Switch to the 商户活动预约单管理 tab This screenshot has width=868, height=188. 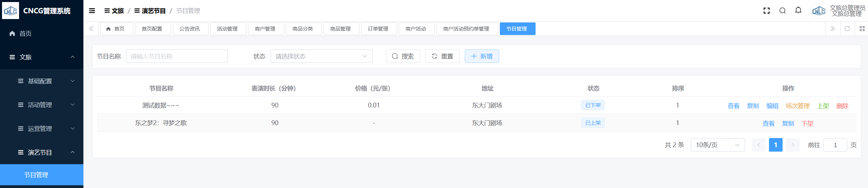click(x=466, y=29)
